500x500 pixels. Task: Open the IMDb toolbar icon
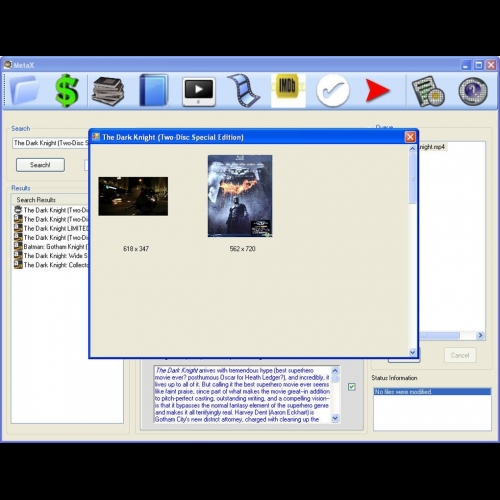[x=288, y=91]
